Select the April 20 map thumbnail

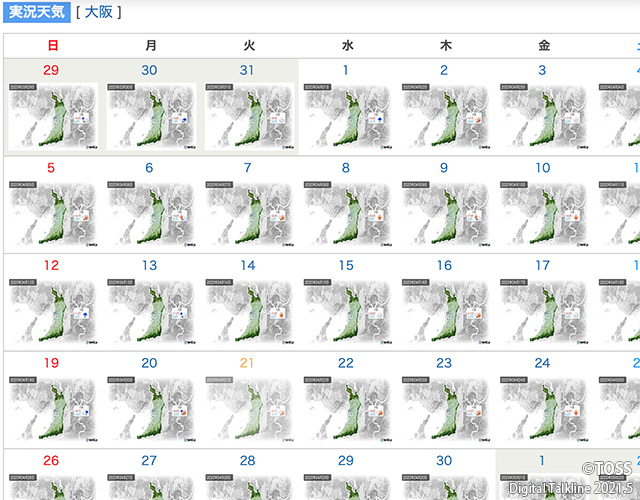pos(151,409)
